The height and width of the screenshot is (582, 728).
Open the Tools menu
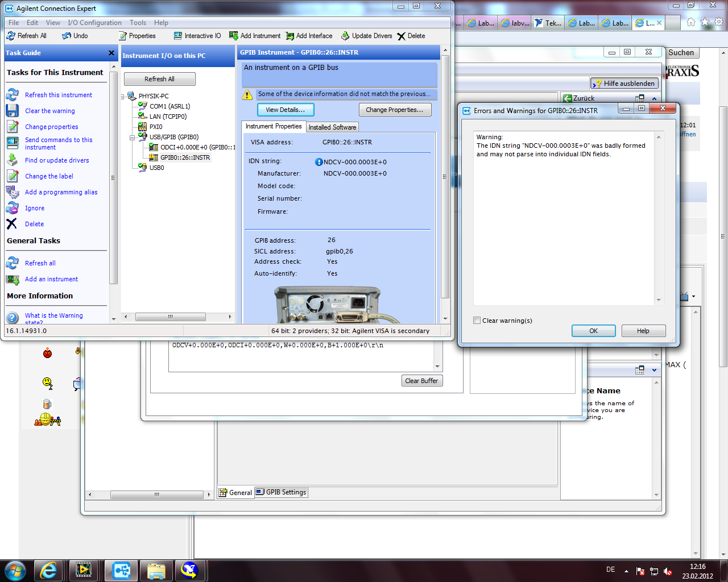pyautogui.click(x=138, y=23)
